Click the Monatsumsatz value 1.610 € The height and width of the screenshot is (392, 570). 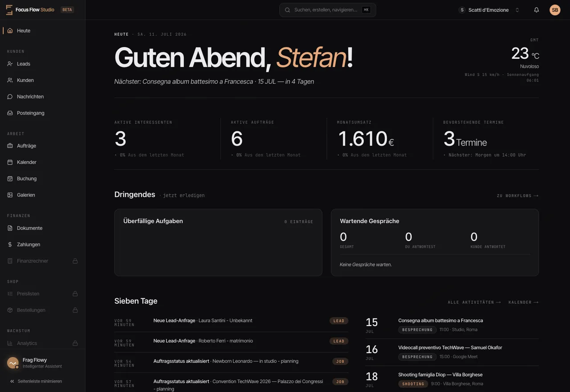tap(366, 139)
